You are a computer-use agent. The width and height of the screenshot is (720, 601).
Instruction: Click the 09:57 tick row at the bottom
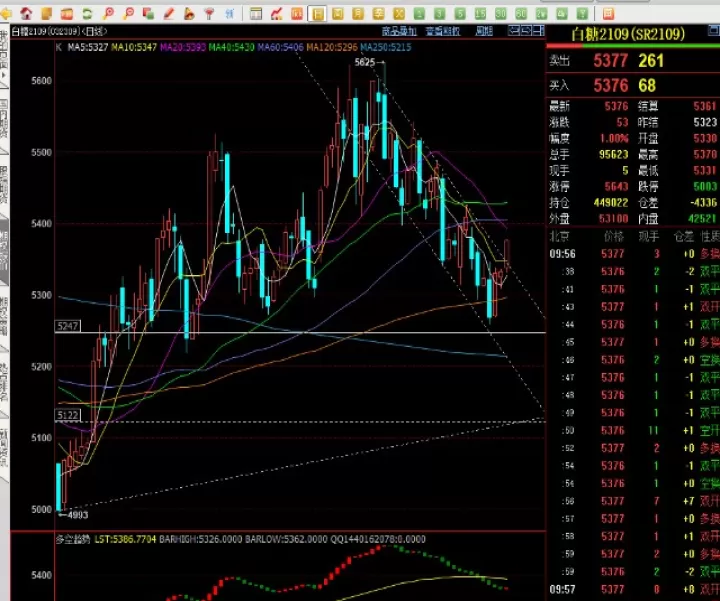[x=634, y=589]
